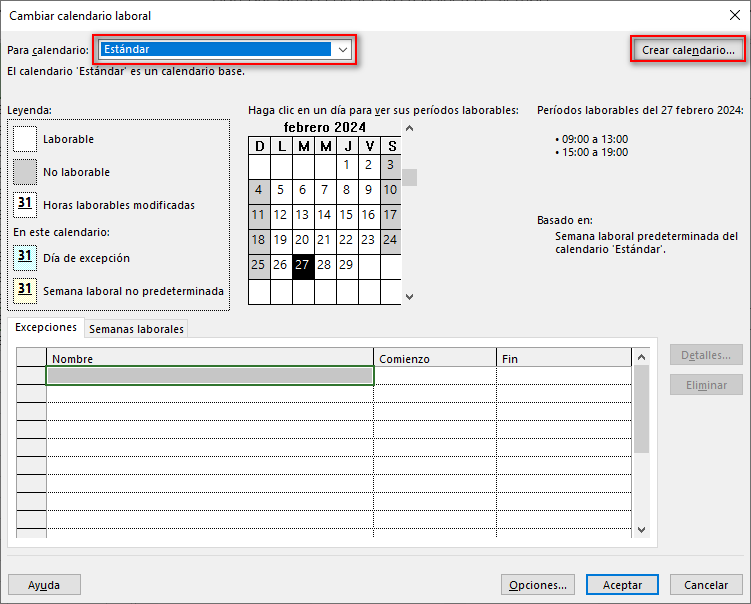The image size is (751, 604).
Task: Select day 15 in the February calendar
Action: [x=346, y=214]
